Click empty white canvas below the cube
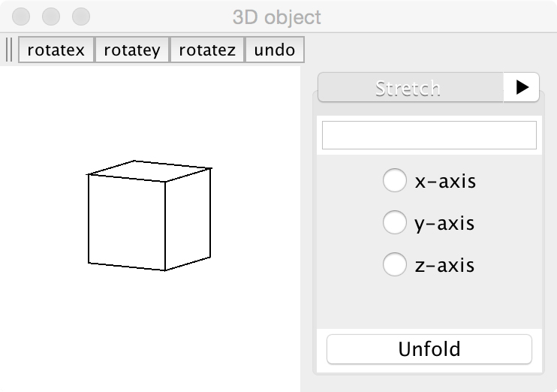 click(150, 330)
